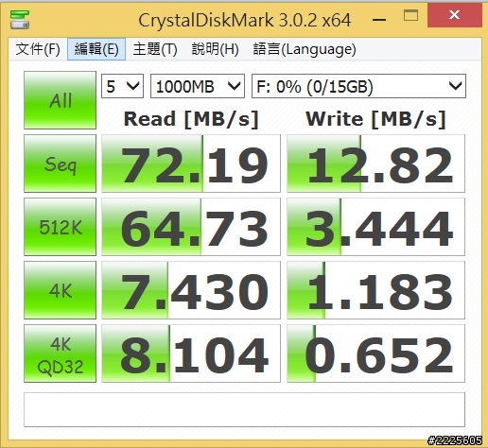Start the 4K benchmark test
Screen dimensions: 488x448
[x=60, y=290]
